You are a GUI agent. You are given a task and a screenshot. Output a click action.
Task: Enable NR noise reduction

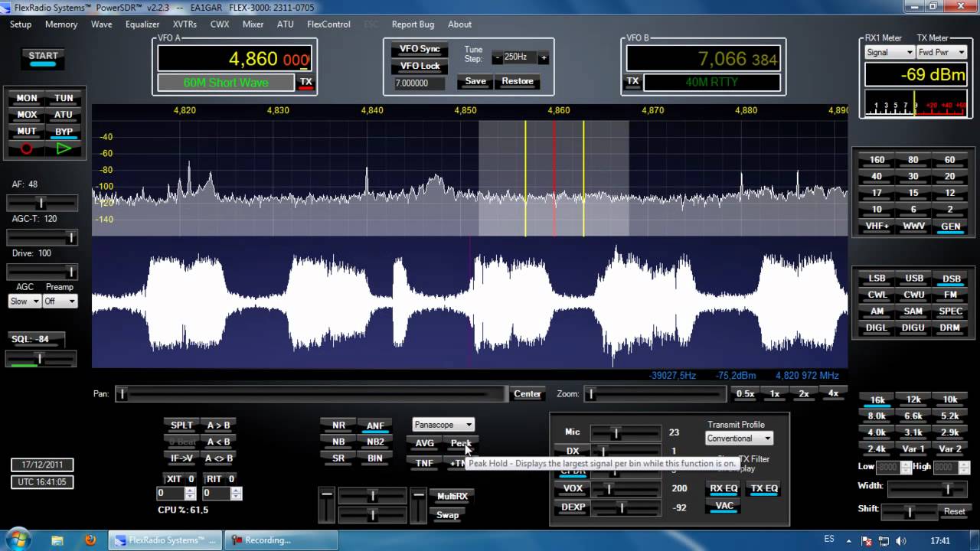click(338, 425)
